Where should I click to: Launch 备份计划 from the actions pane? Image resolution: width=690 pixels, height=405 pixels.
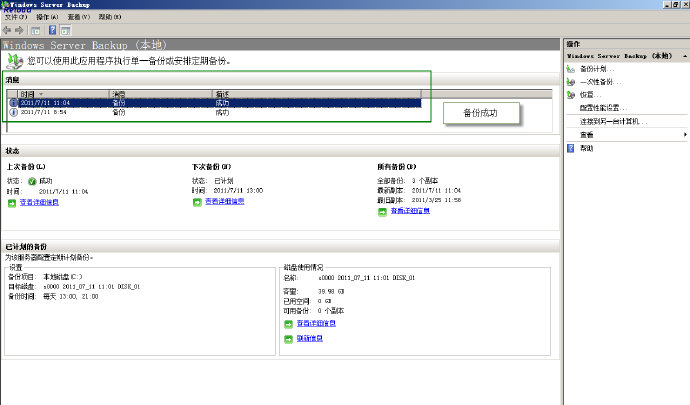pyautogui.click(x=597, y=69)
